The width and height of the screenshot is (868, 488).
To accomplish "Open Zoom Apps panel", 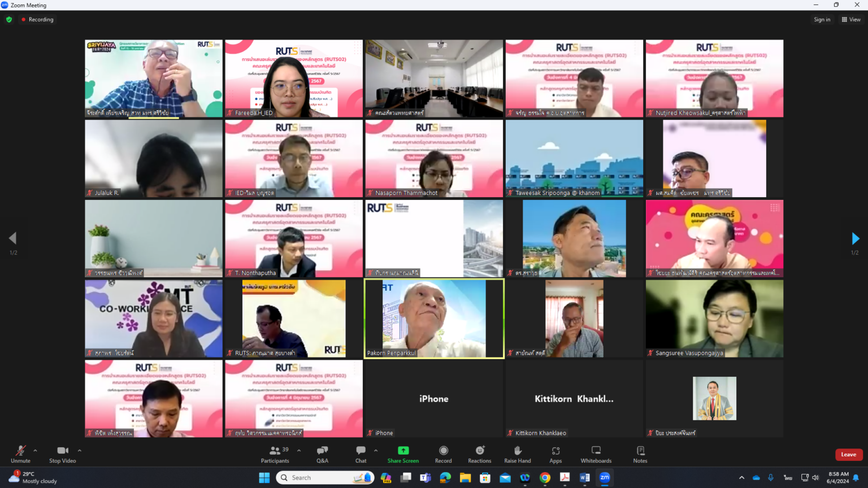I will pyautogui.click(x=555, y=454).
